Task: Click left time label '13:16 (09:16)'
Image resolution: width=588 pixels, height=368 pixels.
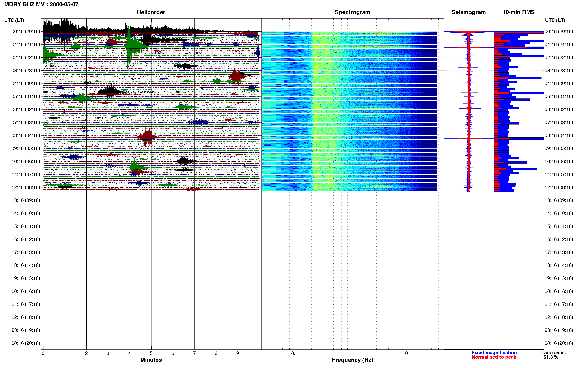Action: click(26, 200)
